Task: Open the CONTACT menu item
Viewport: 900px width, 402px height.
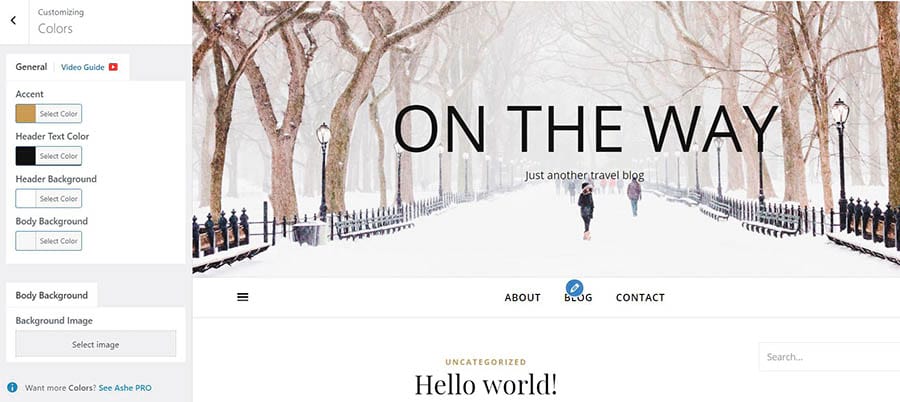Action: (640, 297)
